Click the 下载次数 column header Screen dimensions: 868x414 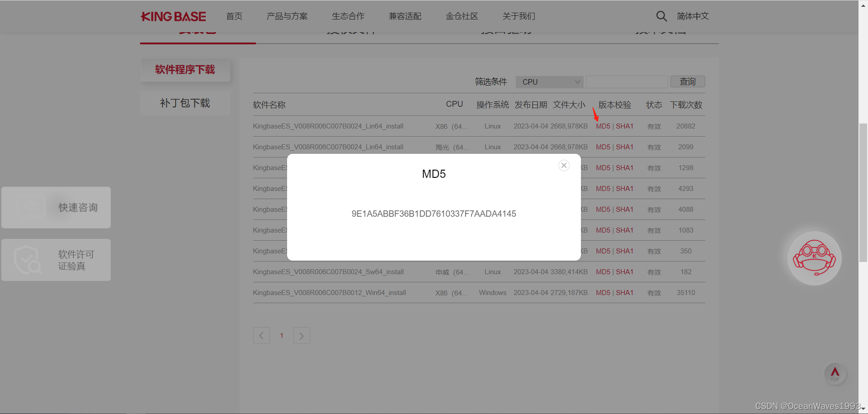point(686,105)
